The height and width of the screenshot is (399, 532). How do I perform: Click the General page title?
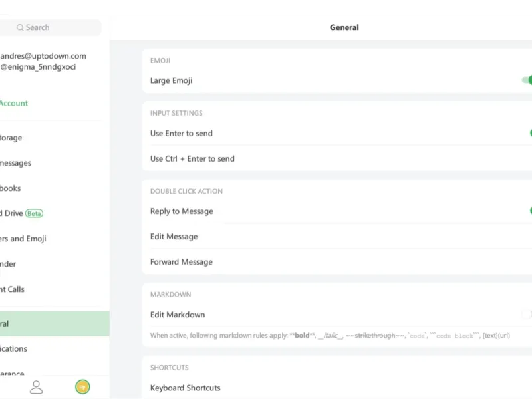344,27
